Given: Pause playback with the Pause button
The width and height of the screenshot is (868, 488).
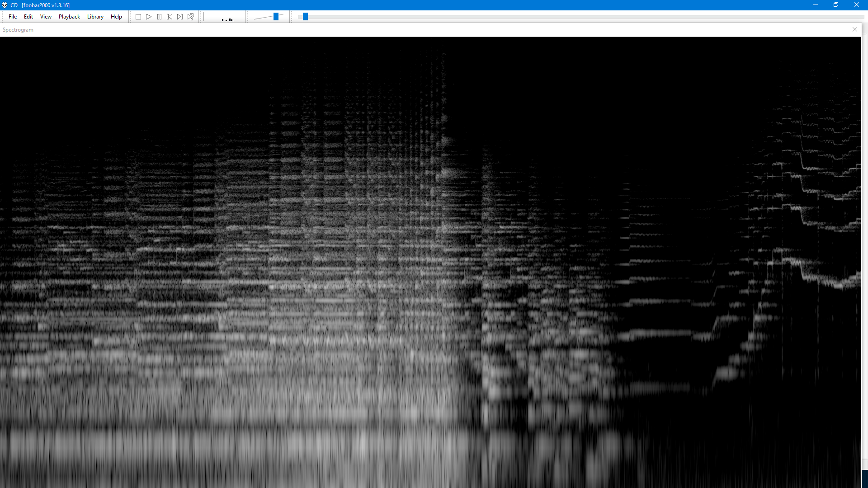Looking at the screenshot, I should click(x=159, y=17).
